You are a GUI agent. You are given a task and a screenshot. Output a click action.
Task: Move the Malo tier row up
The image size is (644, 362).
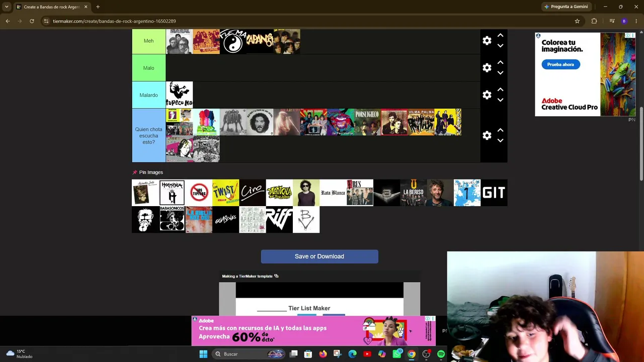[x=500, y=62]
